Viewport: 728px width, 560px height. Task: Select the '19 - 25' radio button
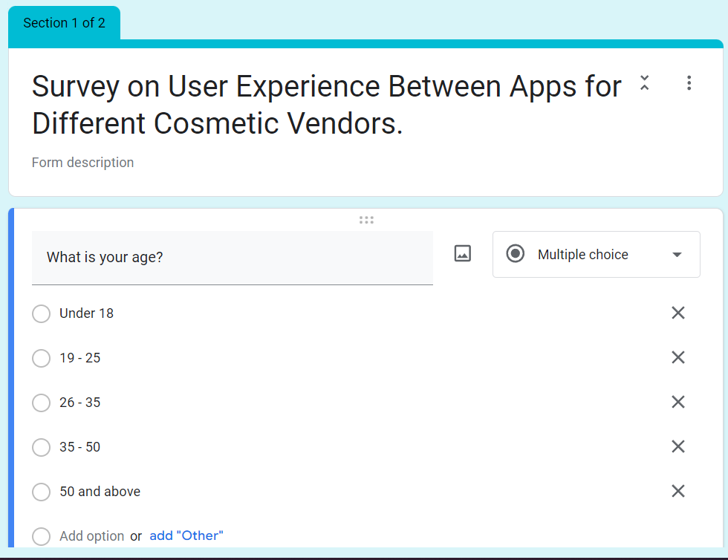point(42,359)
